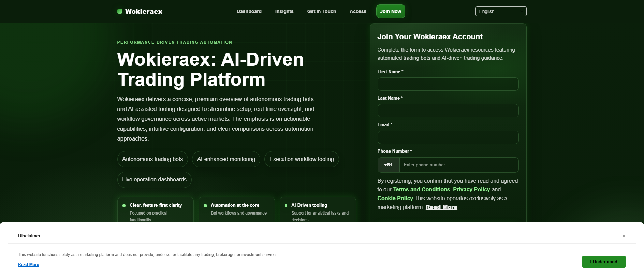Click the 'Automation at the core' card
The image size is (644, 279).
tap(237, 210)
